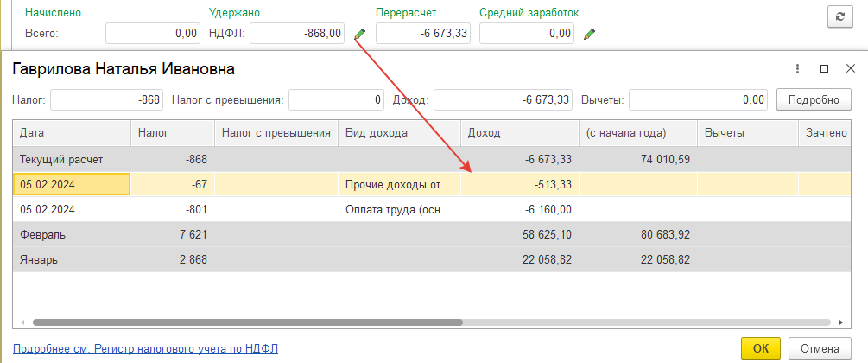868x363 pixels.
Task: Click the -6 160,00 income cell
Action: coord(520,209)
